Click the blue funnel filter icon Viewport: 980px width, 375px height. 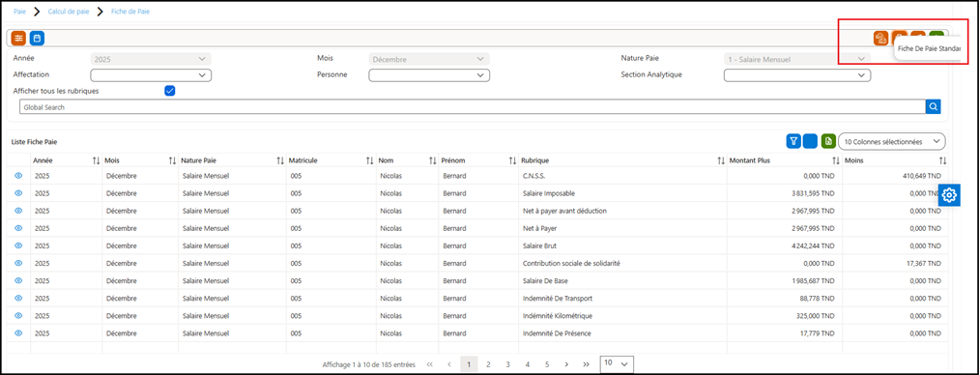(793, 141)
